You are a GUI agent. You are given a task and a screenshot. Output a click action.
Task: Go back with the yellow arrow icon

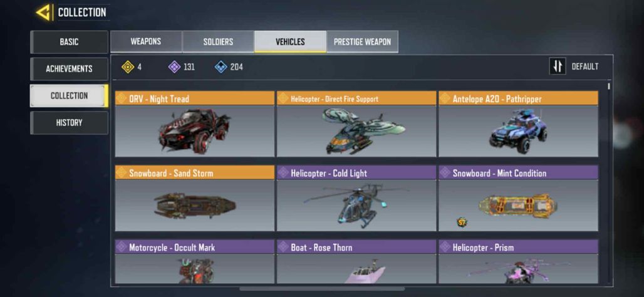pyautogui.click(x=43, y=13)
